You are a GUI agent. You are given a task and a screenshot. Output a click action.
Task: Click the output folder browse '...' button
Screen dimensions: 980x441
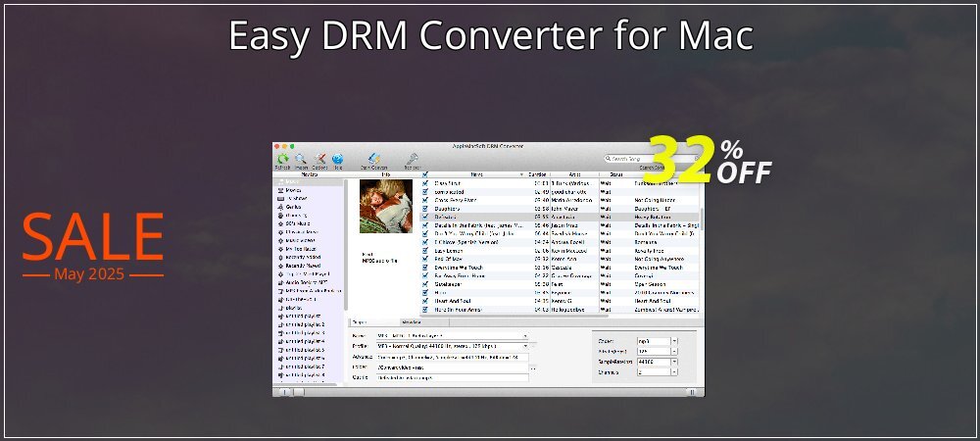533,367
